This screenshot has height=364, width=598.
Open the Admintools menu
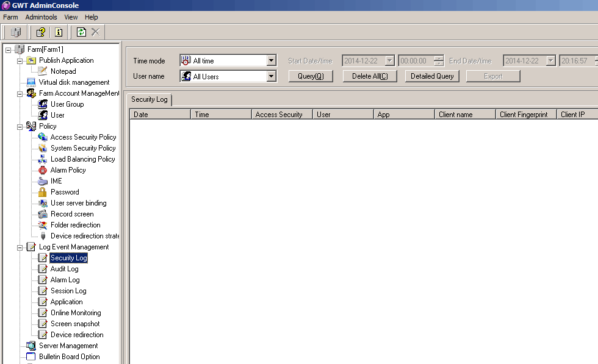41,17
